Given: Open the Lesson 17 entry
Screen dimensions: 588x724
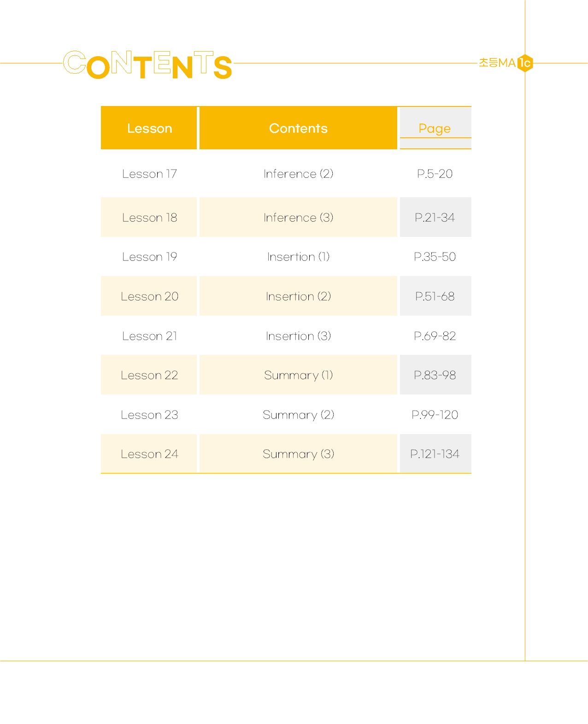Looking at the screenshot, I should (x=149, y=174).
